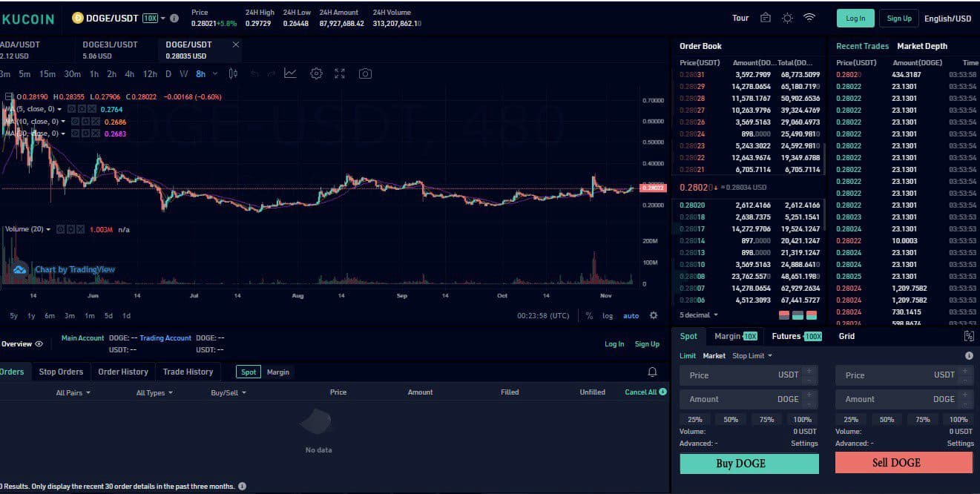980x494 pixels.
Task: Check network status wifi icon
Action: [x=809, y=18]
